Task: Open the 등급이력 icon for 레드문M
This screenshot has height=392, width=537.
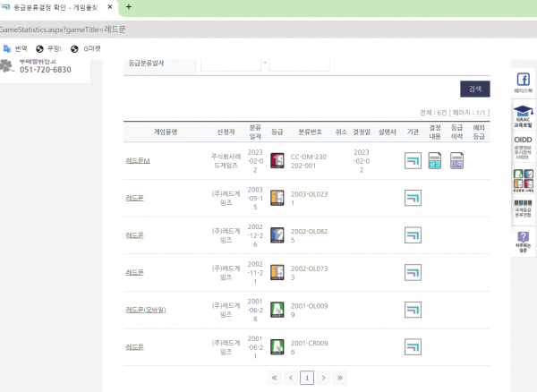Action: pyautogui.click(x=457, y=161)
